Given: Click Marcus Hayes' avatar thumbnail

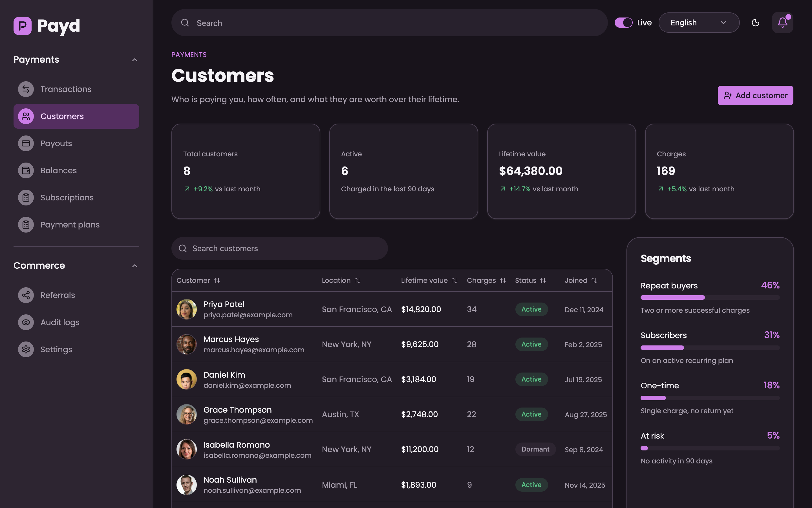Looking at the screenshot, I should (187, 344).
